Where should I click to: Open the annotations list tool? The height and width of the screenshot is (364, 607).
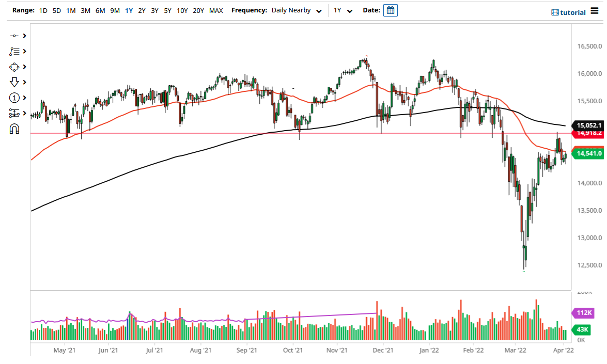click(14, 51)
